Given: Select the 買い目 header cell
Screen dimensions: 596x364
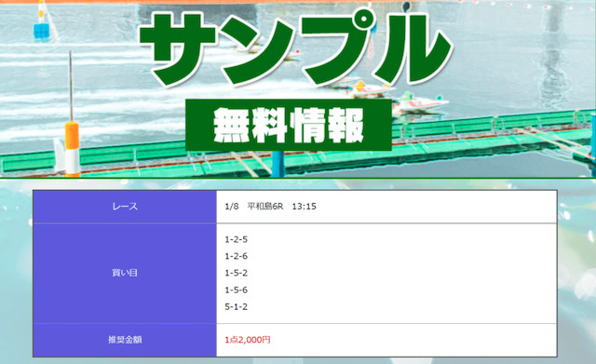Looking at the screenshot, I should pos(125,273).
